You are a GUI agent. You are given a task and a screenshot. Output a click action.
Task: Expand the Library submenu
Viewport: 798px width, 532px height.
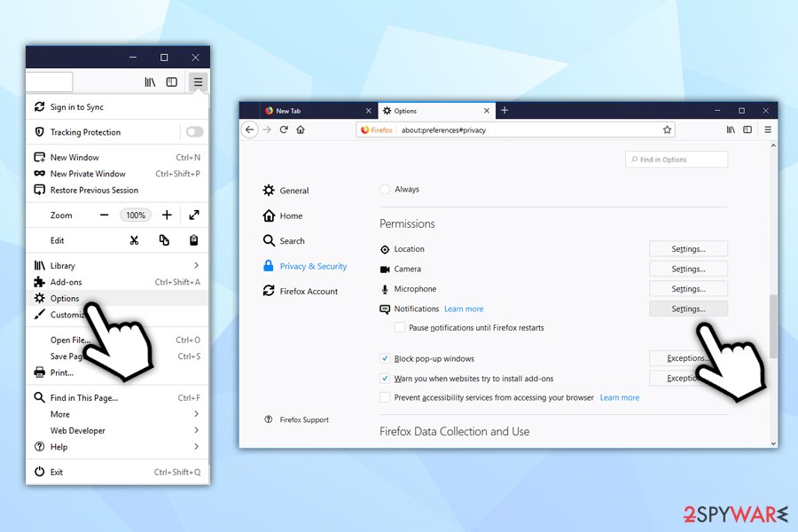tap(197, 265)
